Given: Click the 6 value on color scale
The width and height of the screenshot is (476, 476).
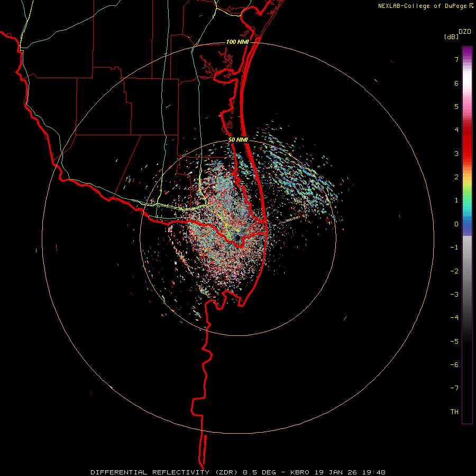Looking at the screenshot, I should click(x=456, y=83).
